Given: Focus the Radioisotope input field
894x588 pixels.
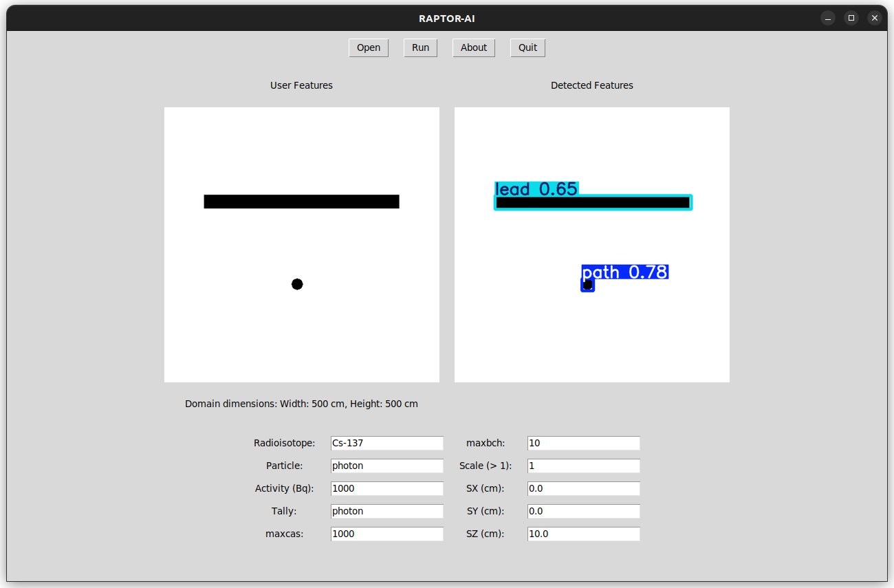Looking at the screenshot, I should [386, 444].
